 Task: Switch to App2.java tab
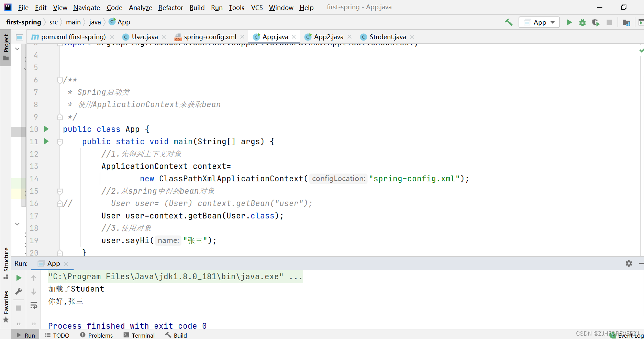328,37
